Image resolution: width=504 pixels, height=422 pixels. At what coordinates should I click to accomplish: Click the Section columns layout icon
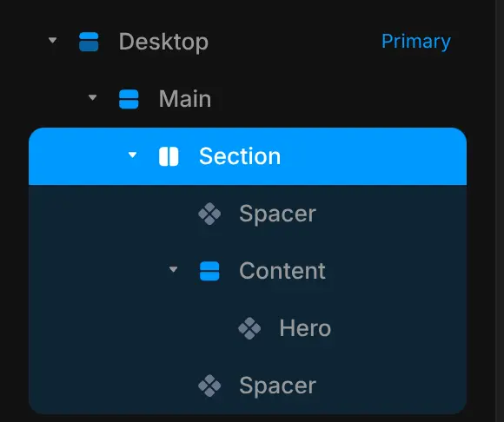tap(169, 156)
